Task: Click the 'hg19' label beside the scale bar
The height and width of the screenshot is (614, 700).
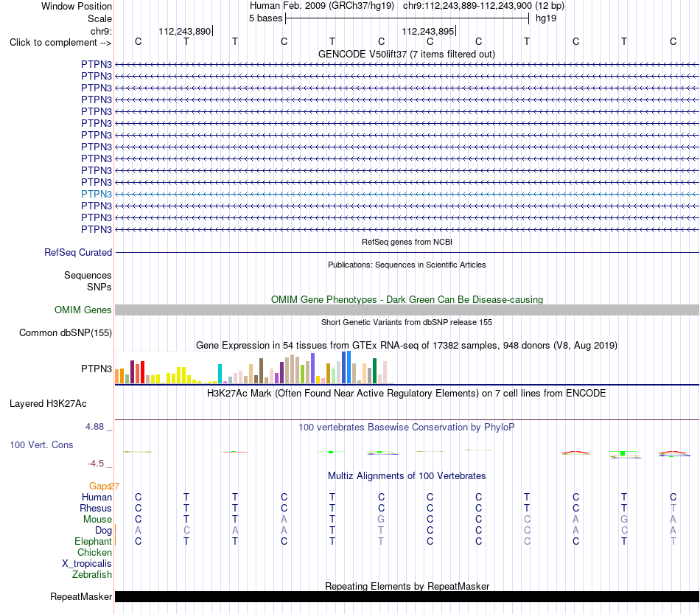Action: 546,18
